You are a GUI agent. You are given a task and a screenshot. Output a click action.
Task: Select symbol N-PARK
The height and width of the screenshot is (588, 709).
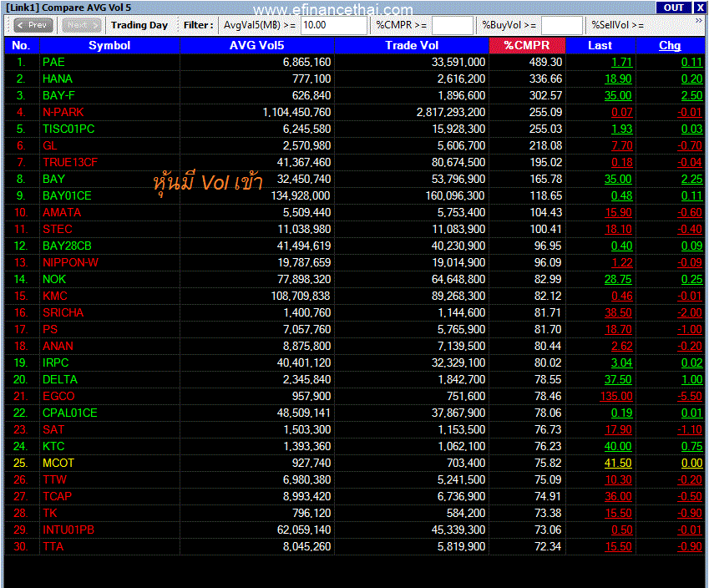pos(63,112)
